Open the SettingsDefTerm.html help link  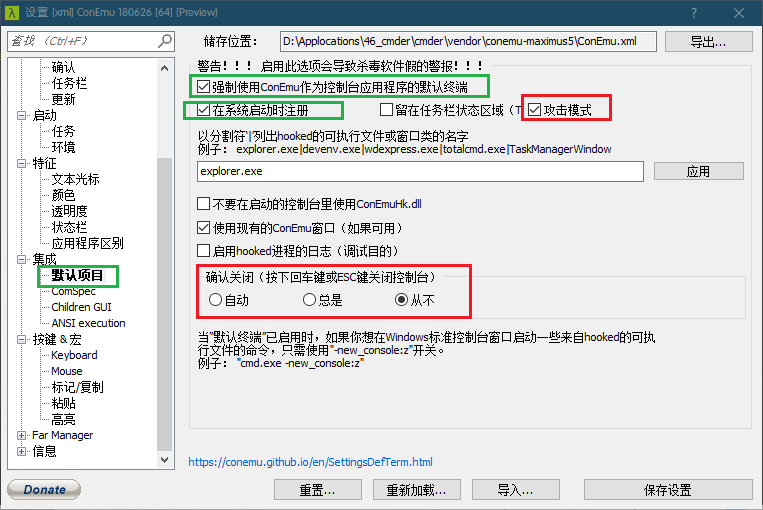pos(310,462)
